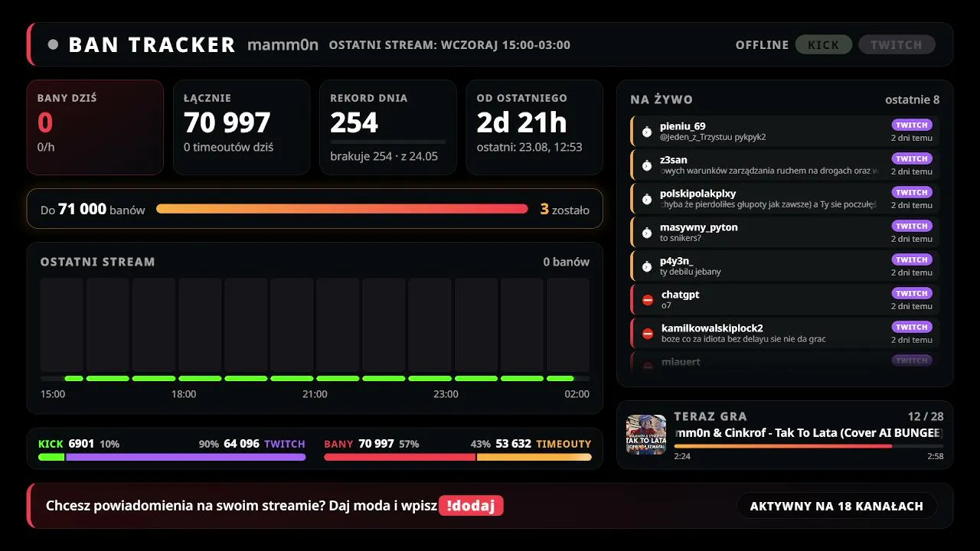Click the stopwatch icon beside masywny_pyton
The image size is (980, 551).
[647, 233]
